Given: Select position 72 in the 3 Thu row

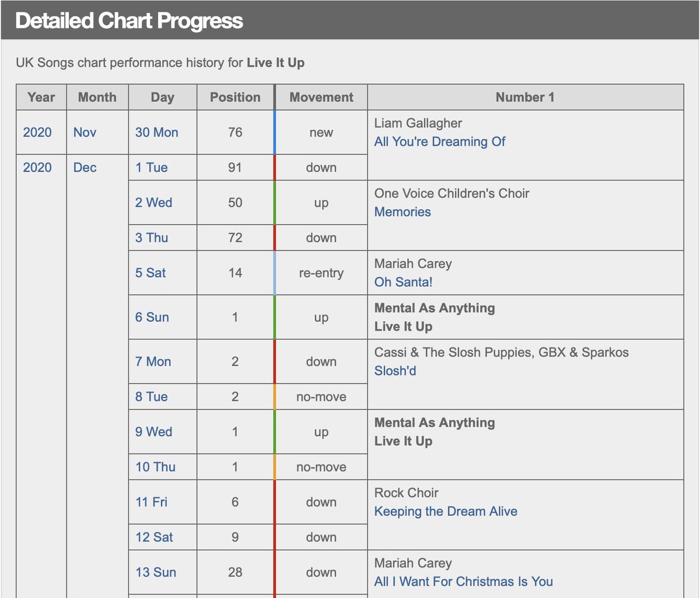Looking at the screenshot, I should 235,238.
